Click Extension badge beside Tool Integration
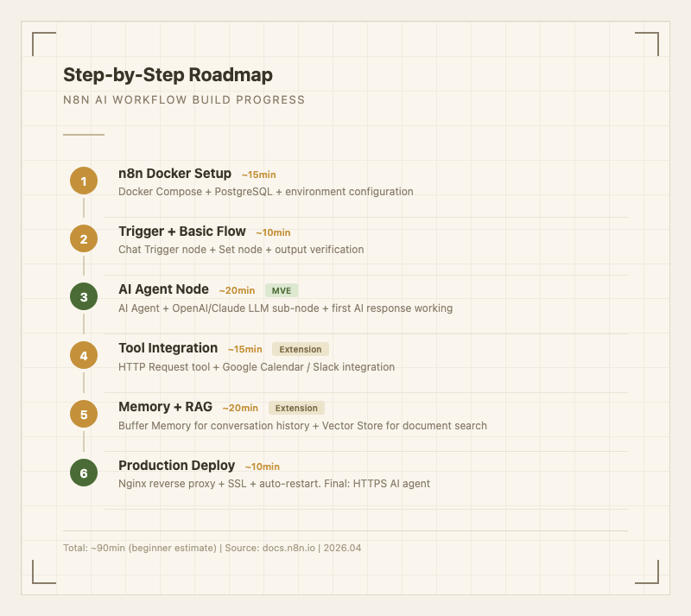691x616 pixels. (x=301, y=350)
